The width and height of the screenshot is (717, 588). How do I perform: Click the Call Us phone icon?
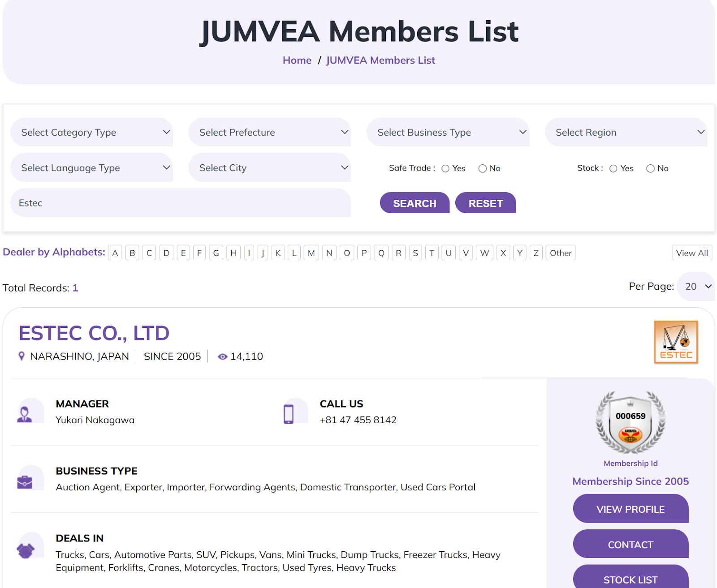click(289, 414)
